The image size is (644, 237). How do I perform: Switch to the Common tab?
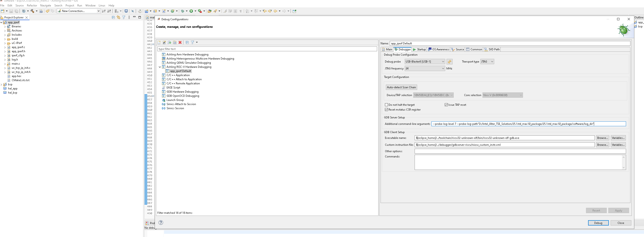(x=474, y=49)
